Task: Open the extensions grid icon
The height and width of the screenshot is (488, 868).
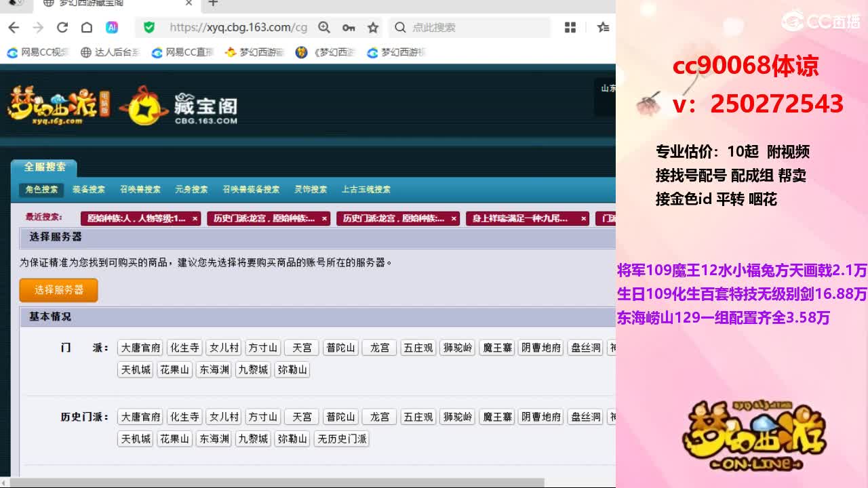Action: [570, 27]
